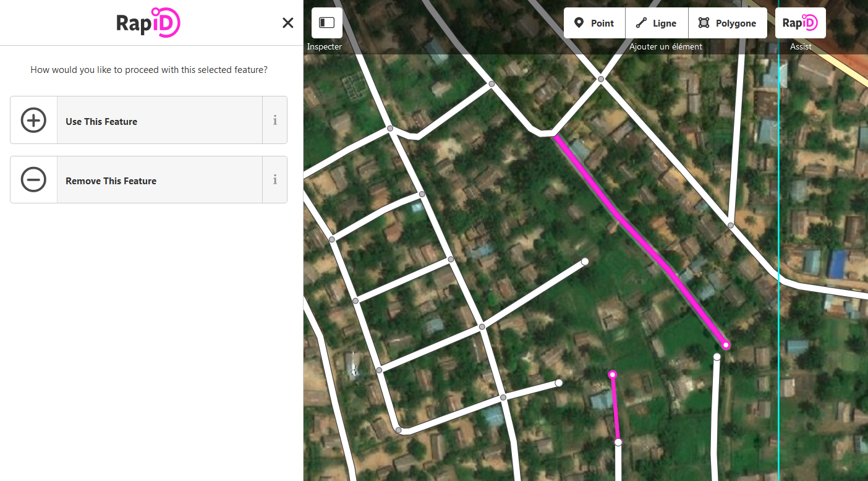Click the plus circle icon

click(33, 120)
